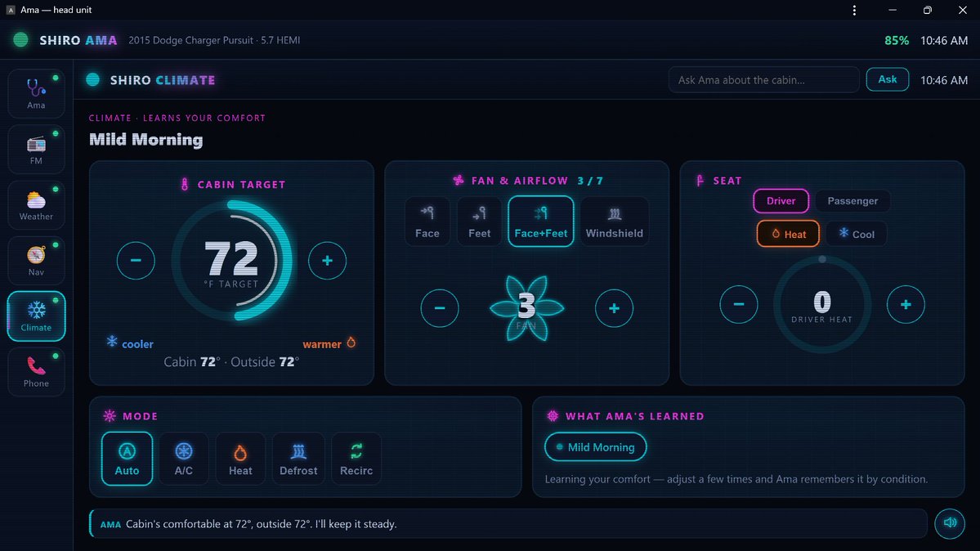The width and height of the screenshot is (980, 551).
Task: Enable seat Heat mode
Action: pos(787,234)
